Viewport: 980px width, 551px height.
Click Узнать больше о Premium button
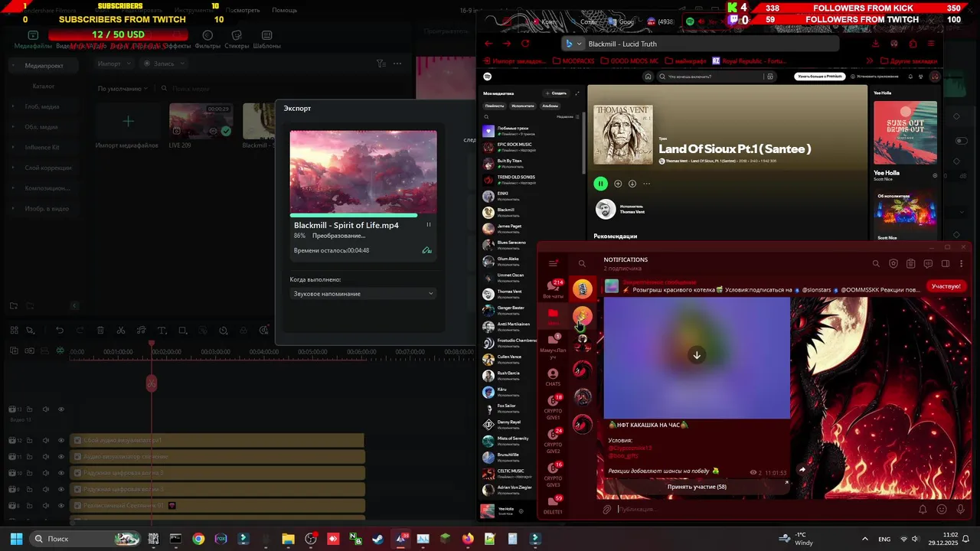click(819, 77)
